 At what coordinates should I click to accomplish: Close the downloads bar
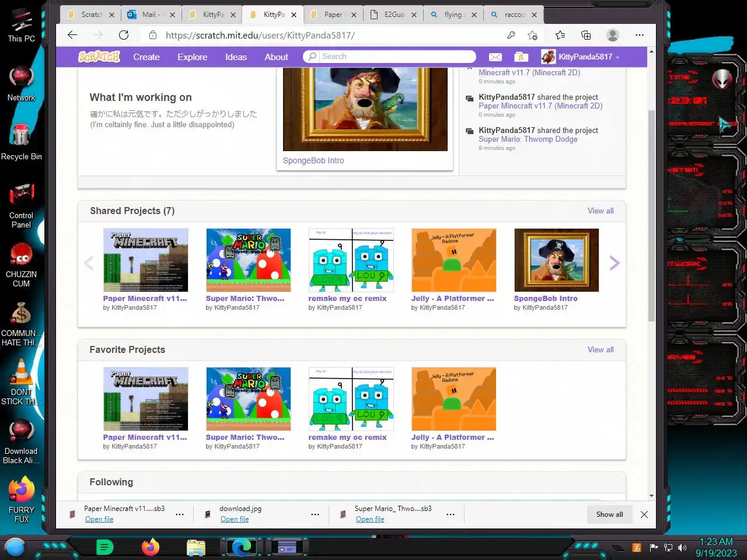644,514
